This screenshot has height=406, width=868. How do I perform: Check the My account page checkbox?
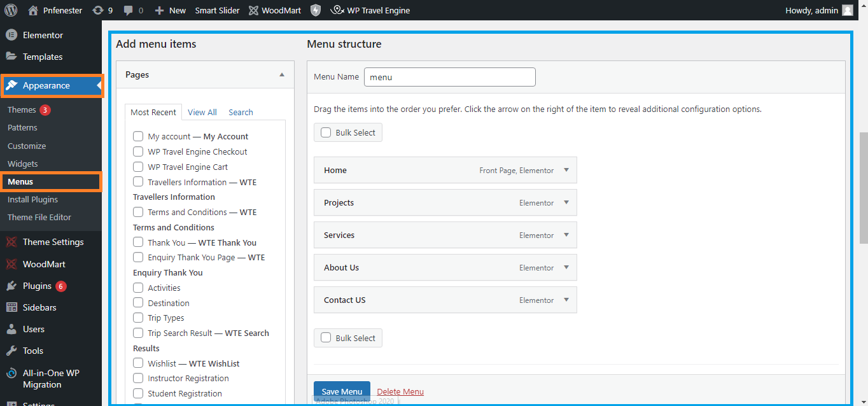(138, 136)
